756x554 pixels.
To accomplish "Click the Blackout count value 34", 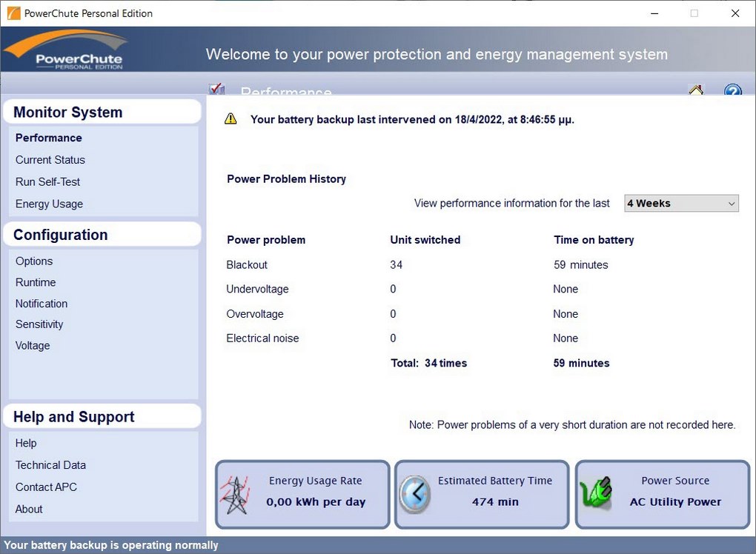I will (397, 265).
